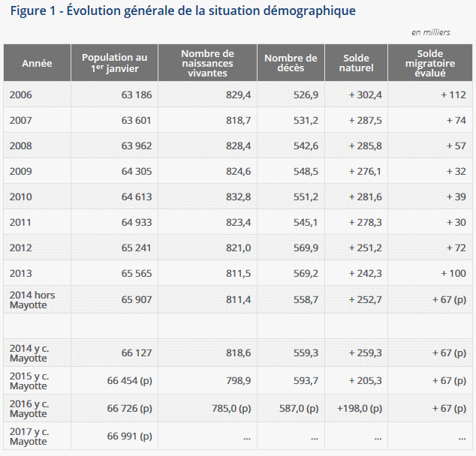Click population value 65 907
Viewport: 476px width, 456px height.
click(x=137, y=299)
